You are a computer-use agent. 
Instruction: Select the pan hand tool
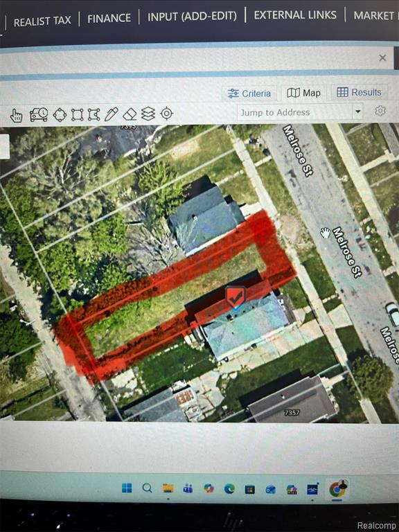pyautogui.click(x=16, y=116)
